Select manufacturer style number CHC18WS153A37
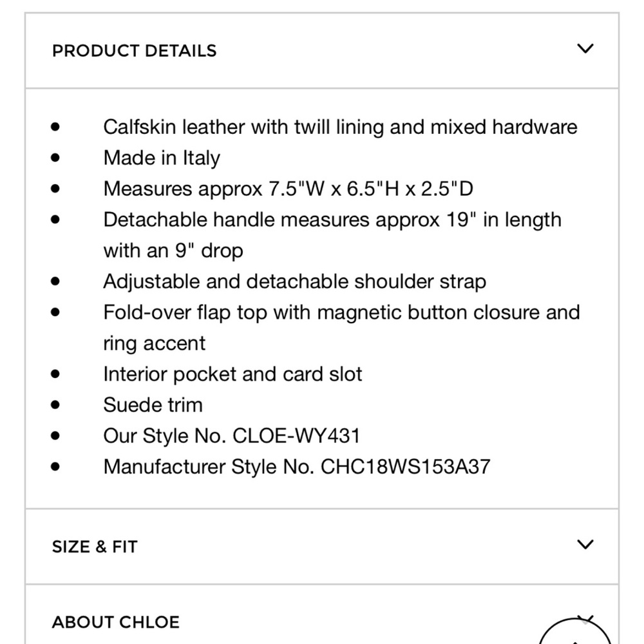 click(405, 467)
